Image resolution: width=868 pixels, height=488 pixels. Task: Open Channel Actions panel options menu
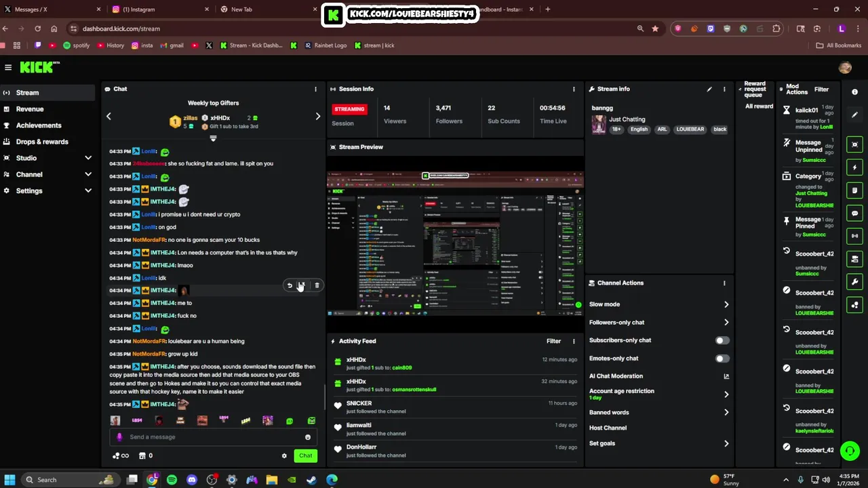click(x=724, y=283)
